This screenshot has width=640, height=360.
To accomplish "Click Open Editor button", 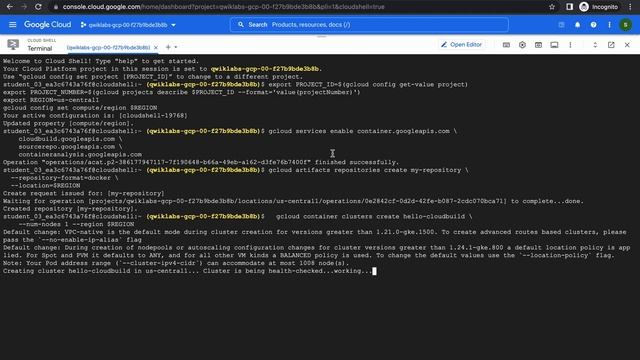I will [x=462, y=44].
